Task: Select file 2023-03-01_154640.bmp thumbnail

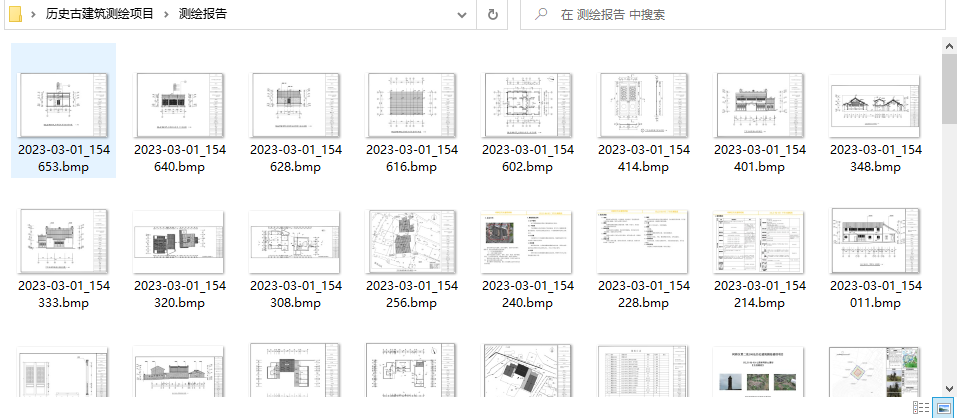Action: [x=180, y=110]
